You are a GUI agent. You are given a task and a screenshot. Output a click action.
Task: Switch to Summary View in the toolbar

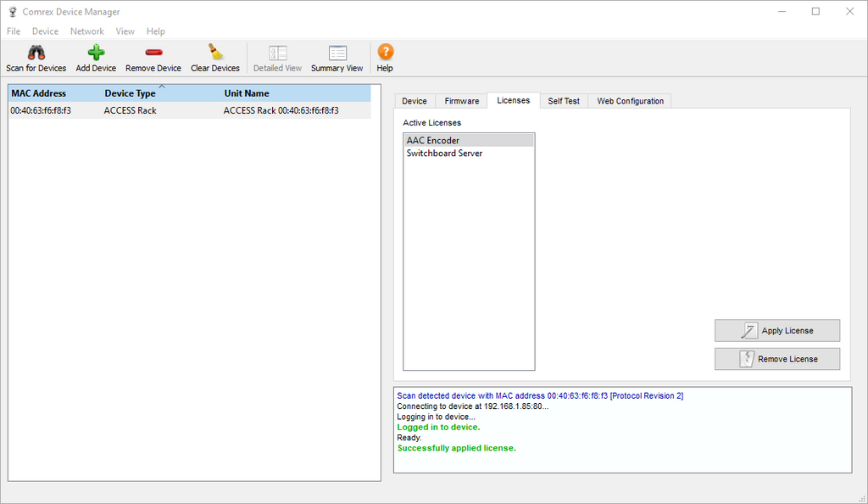[x=337, y=59]
